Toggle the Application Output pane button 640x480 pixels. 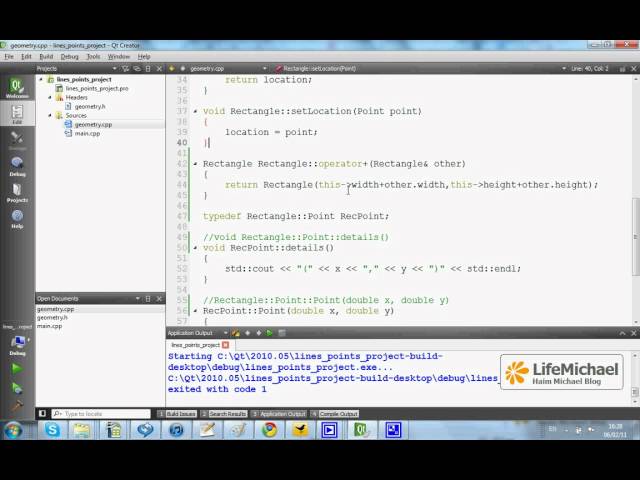coord(279,414)
